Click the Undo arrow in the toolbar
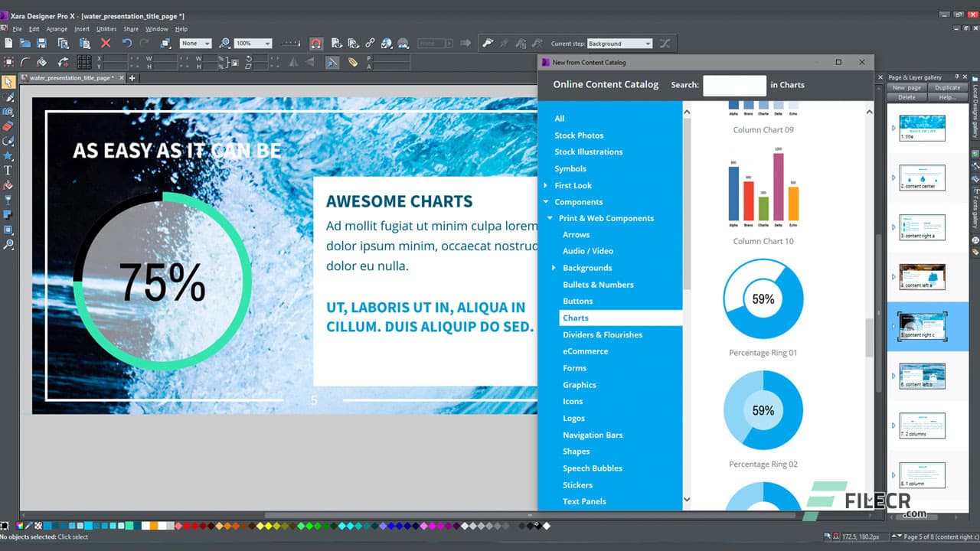Image resolution: width=980 pixels, height=551 pixels. (x=128, y=44)
